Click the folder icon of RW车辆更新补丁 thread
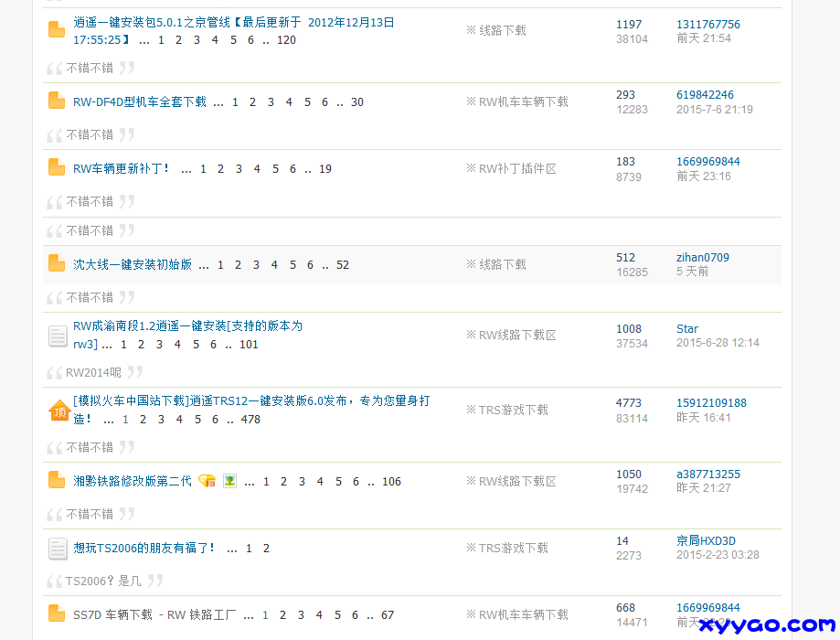Viewport: 840px width, 640px height. (x=56, y=168)
